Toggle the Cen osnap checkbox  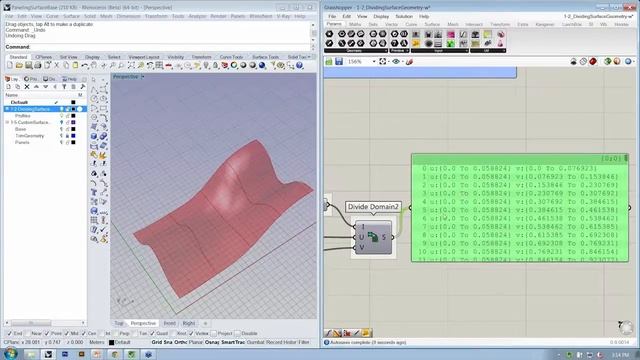(x=84, y=333)
